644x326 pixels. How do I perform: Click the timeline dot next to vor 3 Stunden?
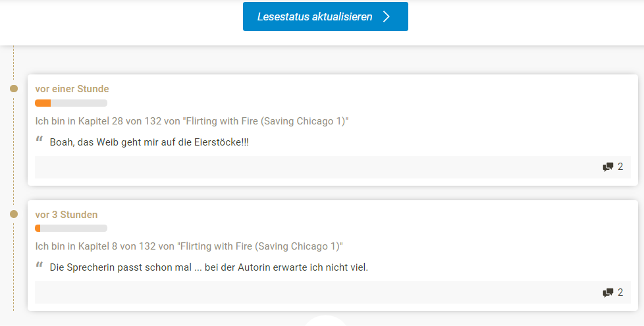(x=14, y=214)
